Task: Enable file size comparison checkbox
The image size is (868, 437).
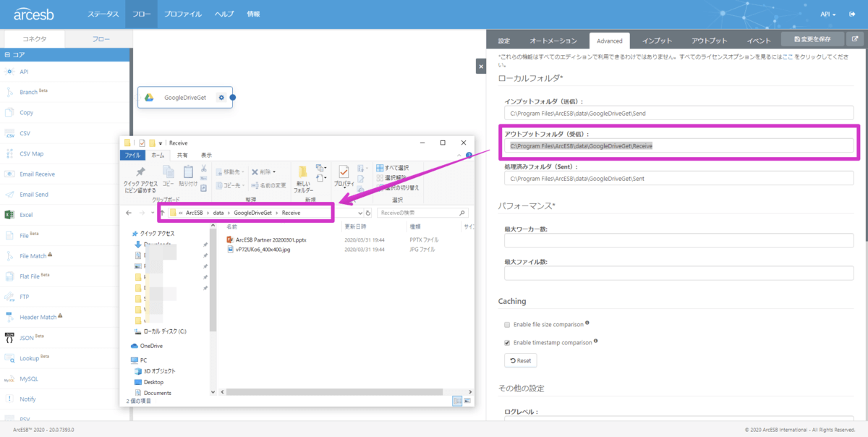Action: pyautogui.click(x=507, y=324)
